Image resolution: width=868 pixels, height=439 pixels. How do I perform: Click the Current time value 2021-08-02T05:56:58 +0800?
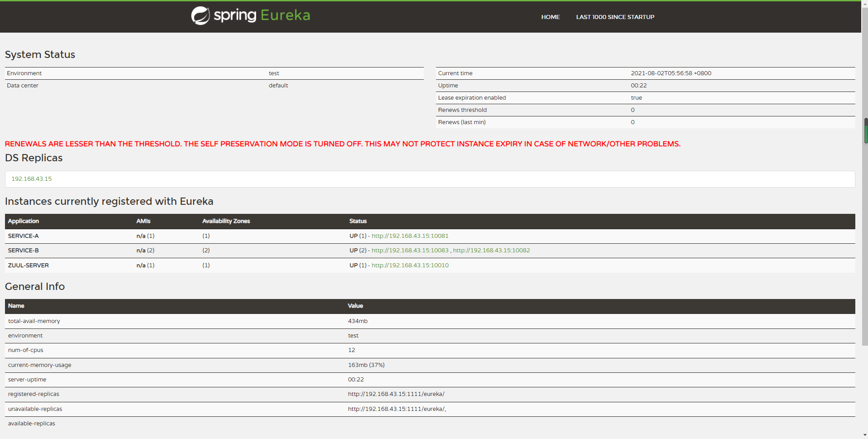pos(671,73)
